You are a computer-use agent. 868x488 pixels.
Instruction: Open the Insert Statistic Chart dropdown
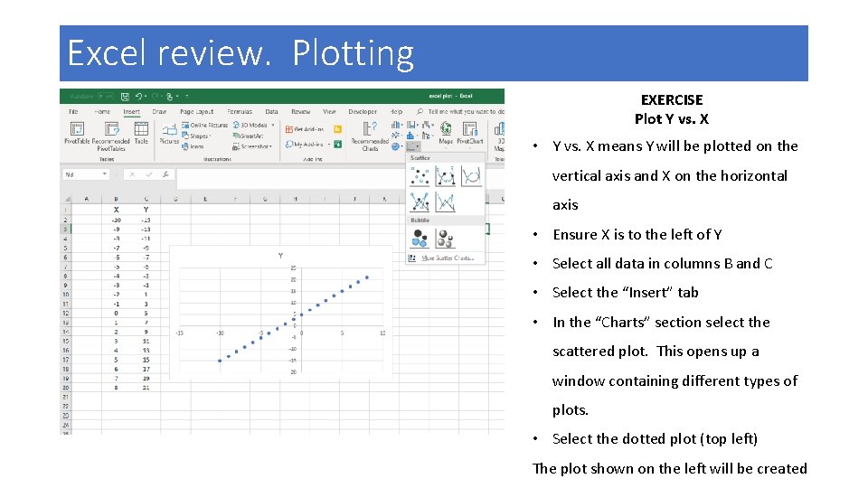click(x=412, y=136)
